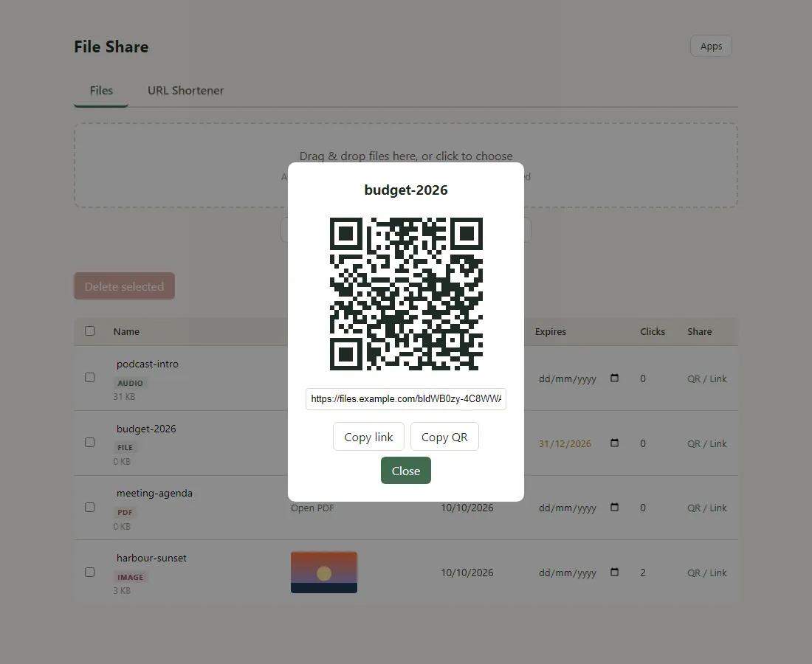Click the Name column header
The height and width of the screenshot is (664, 812).
(126, 332)
